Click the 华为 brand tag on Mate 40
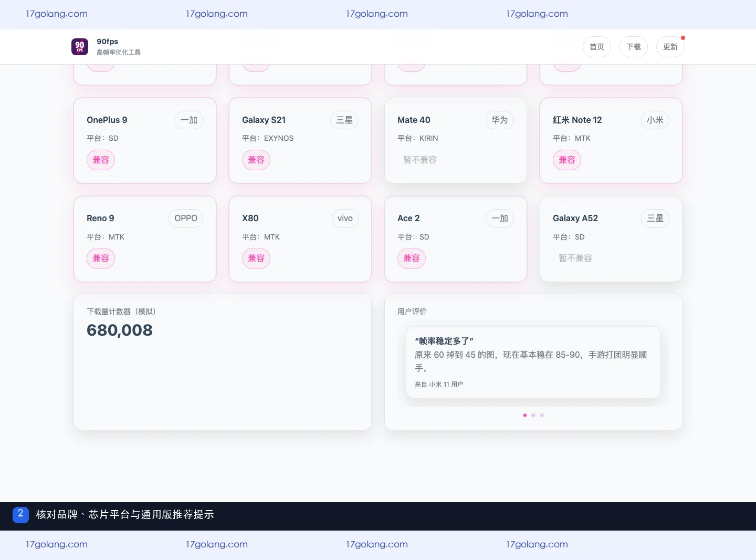 500,120
